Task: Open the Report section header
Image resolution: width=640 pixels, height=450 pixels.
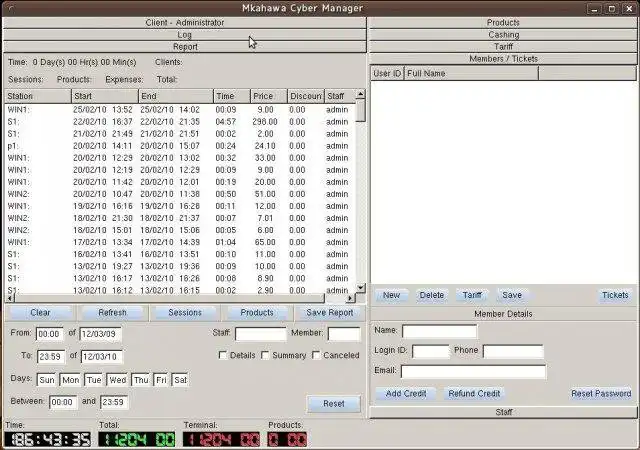Action: point(184,47)
